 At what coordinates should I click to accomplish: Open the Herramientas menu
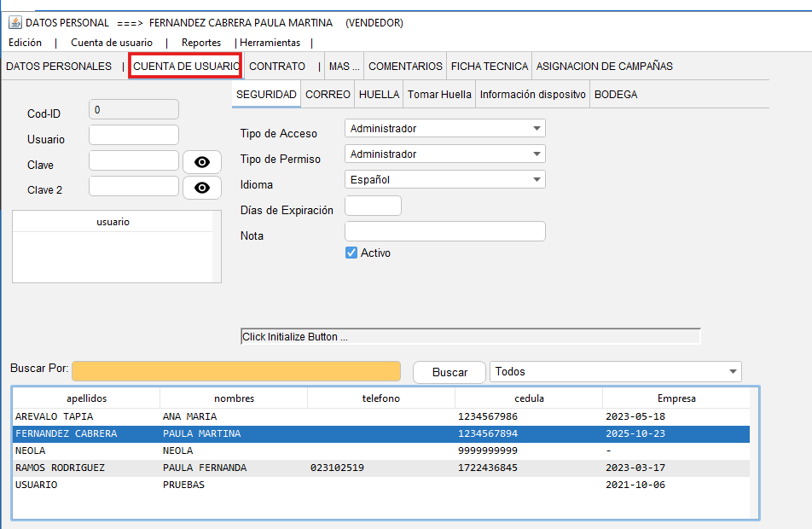click(x=270, y=43)
